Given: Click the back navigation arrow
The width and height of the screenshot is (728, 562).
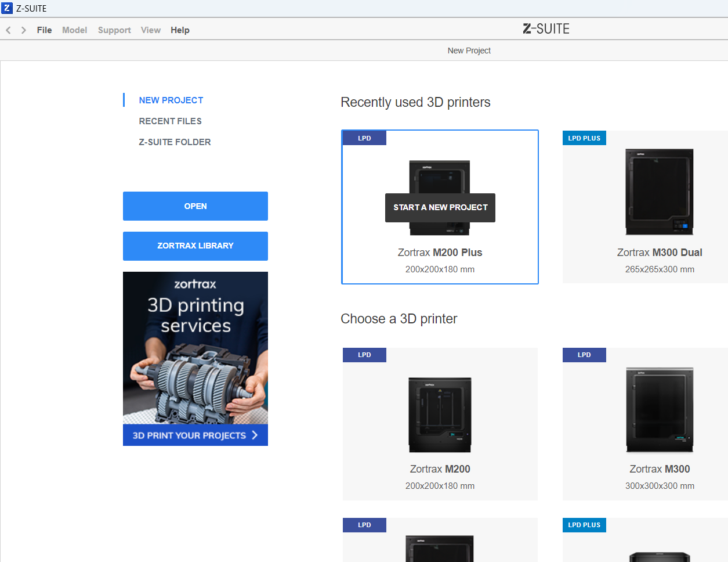Looking at the screenshot, I should click(x=8, y=30).
